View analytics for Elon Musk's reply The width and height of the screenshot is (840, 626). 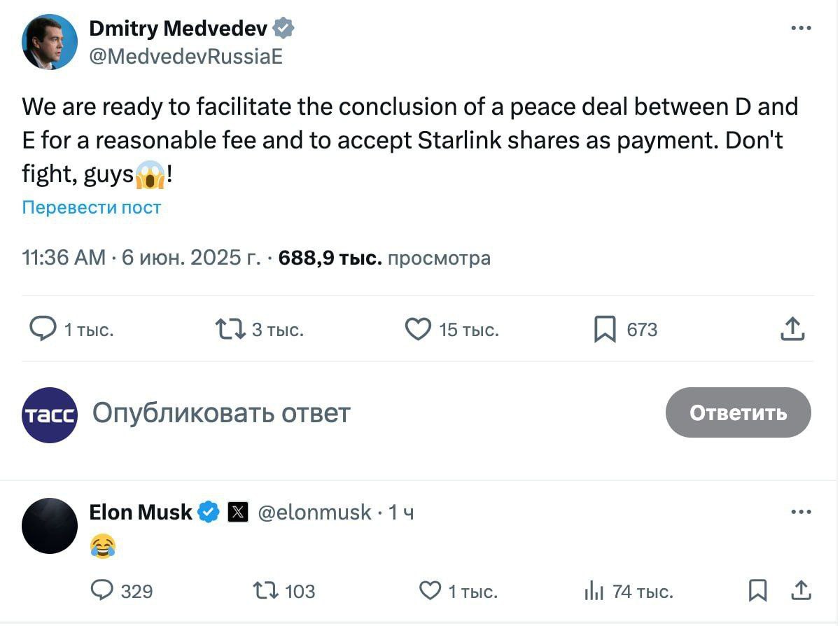coord(593,592)
